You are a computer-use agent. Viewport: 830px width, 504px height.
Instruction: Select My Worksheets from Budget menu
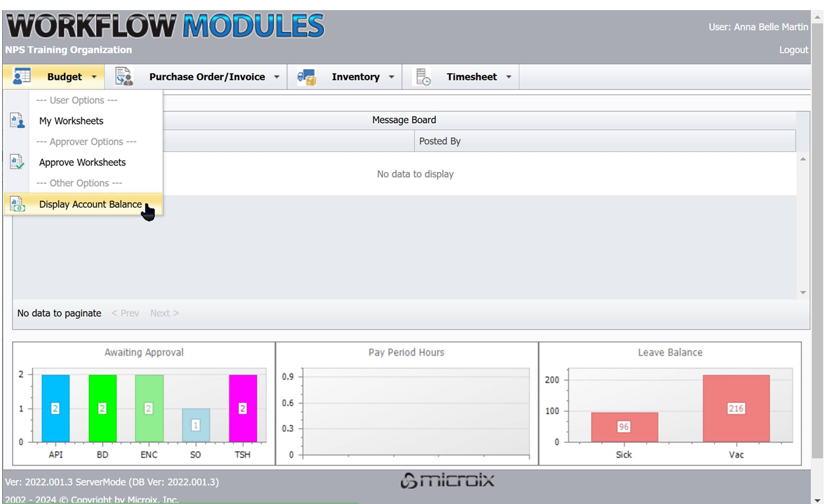click(x=71, y=121)
